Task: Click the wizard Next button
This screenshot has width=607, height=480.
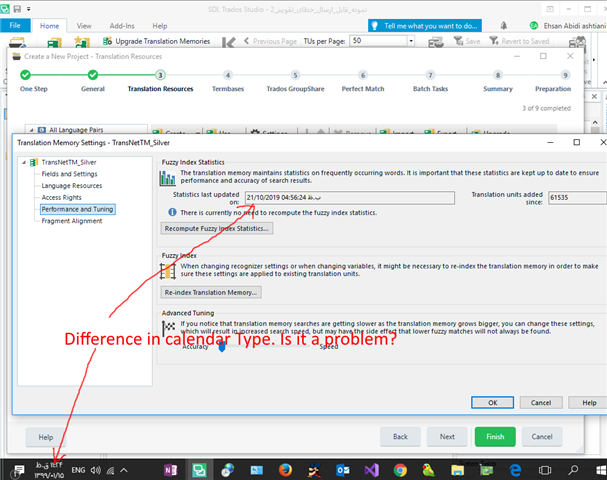Action: point(447,437)
